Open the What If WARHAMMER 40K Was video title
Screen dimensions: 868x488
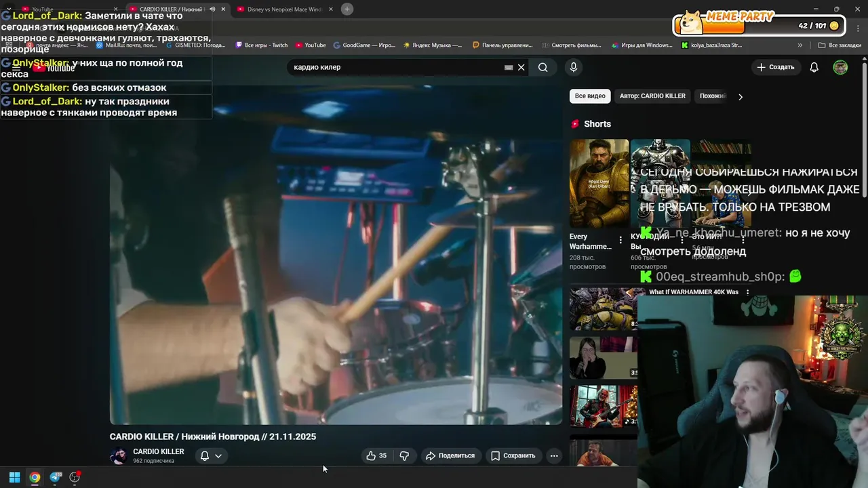tap(693, 292)
